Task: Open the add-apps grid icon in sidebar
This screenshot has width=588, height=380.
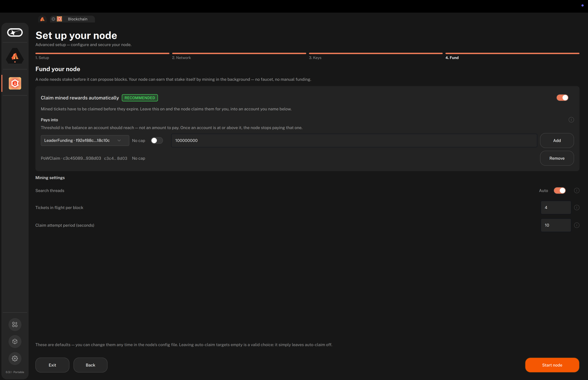Action: coord(15,325)
